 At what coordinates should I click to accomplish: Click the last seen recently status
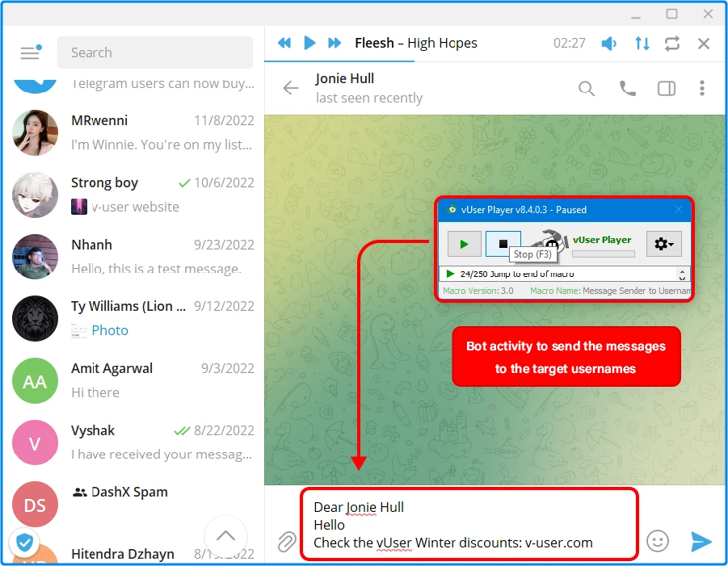pyautogui.click(x=369, y=98)
